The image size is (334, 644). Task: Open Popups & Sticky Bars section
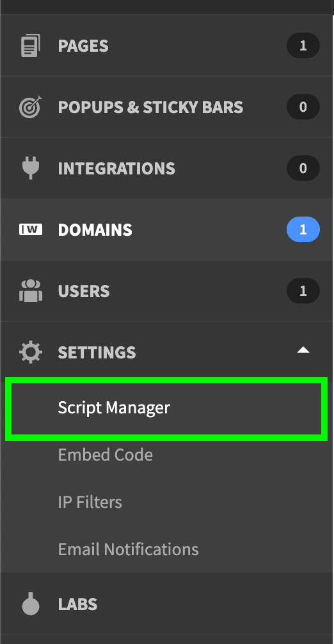167,107
